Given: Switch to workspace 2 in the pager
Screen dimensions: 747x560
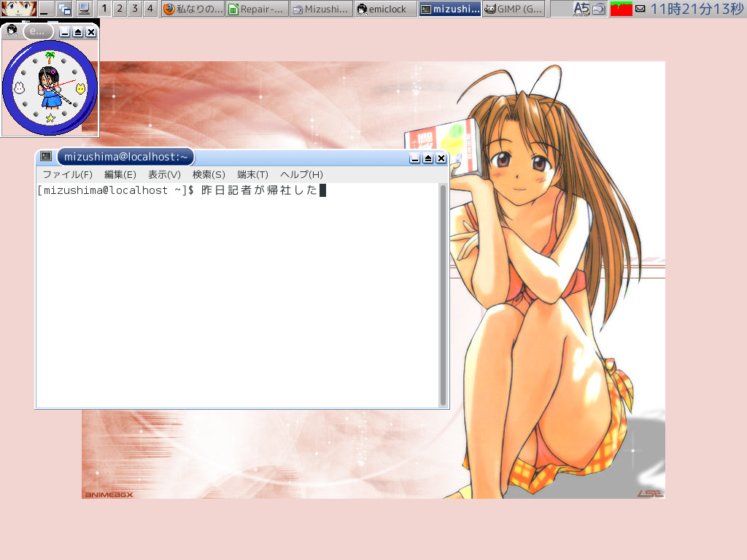Looking at the screenshot, I should 119,9.
